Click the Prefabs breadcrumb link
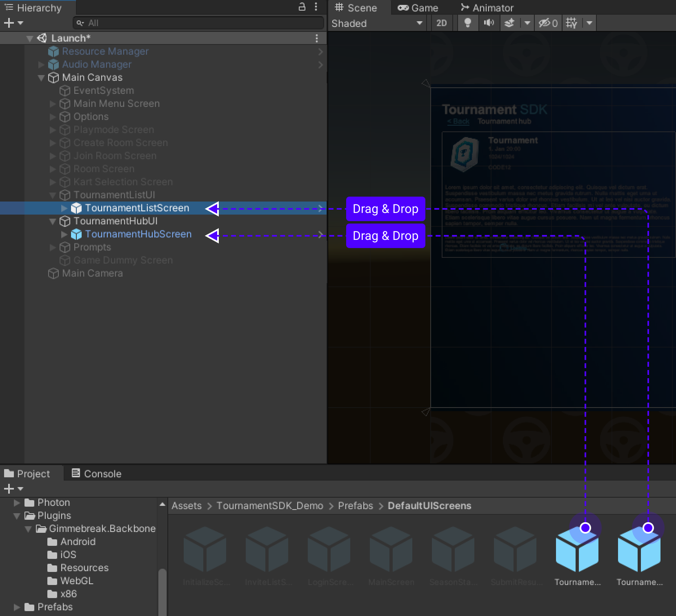The width and height of the screenshot is (676, 616). click(355, 506)
